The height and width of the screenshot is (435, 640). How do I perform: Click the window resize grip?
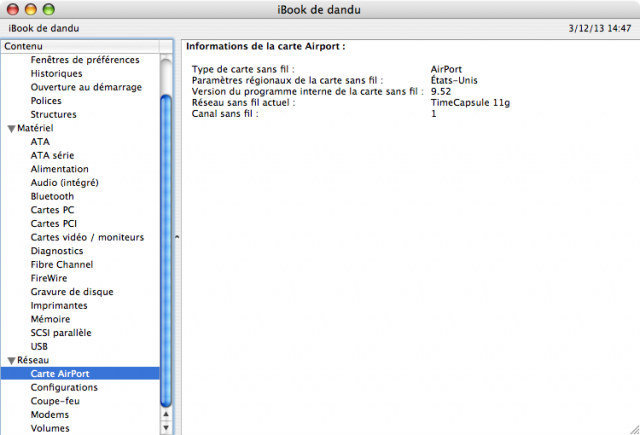click(x=634, y=429)
